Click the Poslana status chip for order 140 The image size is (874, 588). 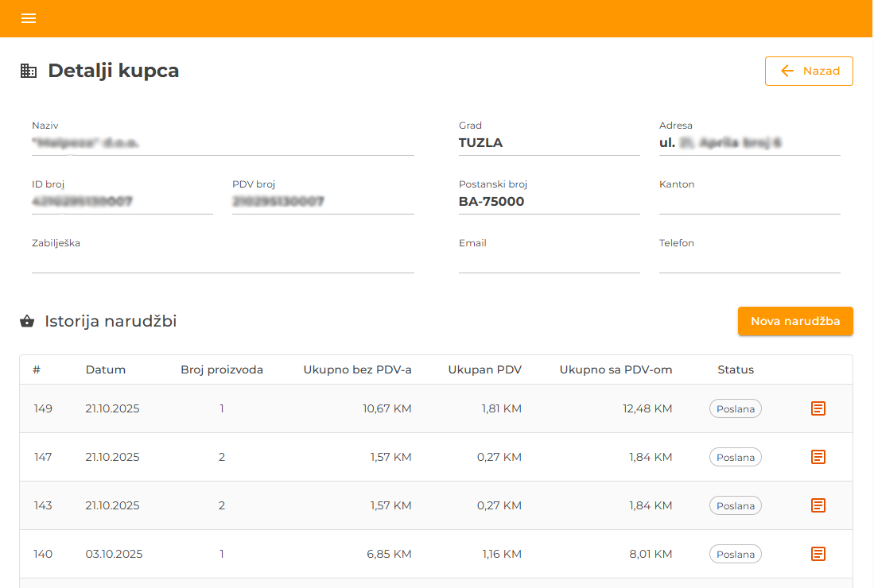click(x=735, y=554)
